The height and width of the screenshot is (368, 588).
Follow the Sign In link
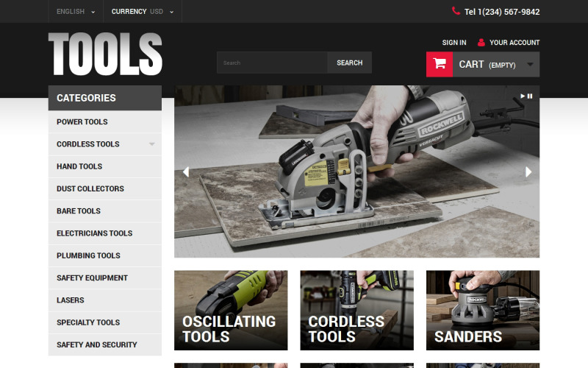(x=453, y=43)
